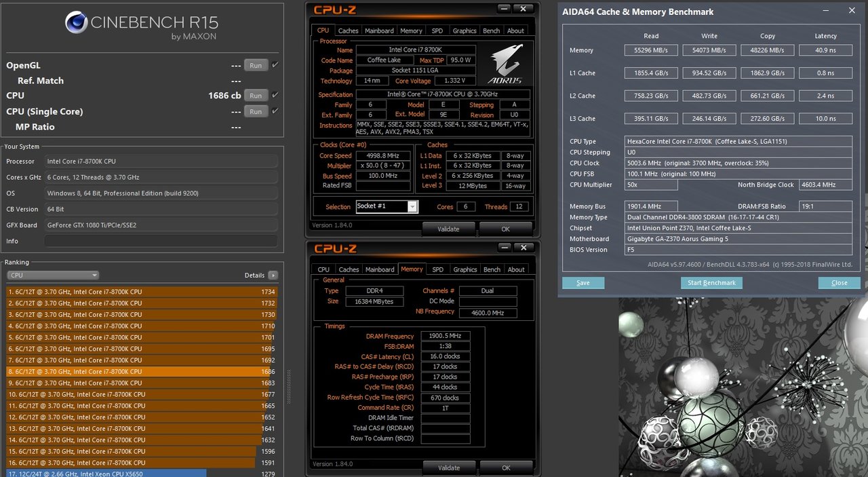Open the Bench tab in upper CPU-Z
The image size is (868, 477).
pos(492,31)
